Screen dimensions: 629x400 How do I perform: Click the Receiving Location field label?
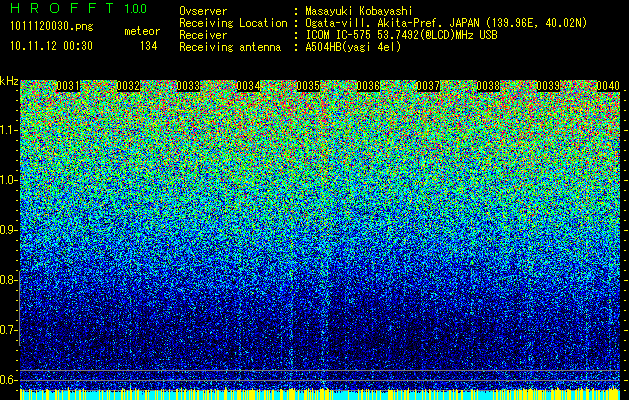coord(233,23)
